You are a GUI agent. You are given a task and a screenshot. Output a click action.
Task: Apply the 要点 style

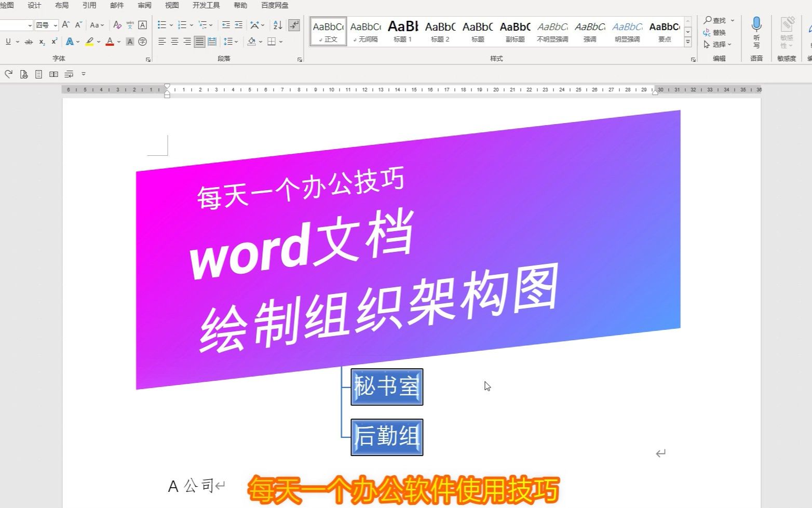[665, 31]
